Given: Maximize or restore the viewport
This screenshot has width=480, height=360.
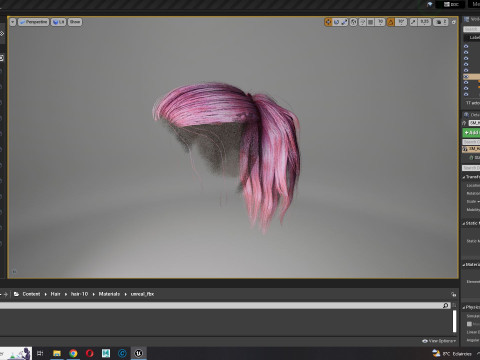Looking at the screenshot, I should click(454, 22).
